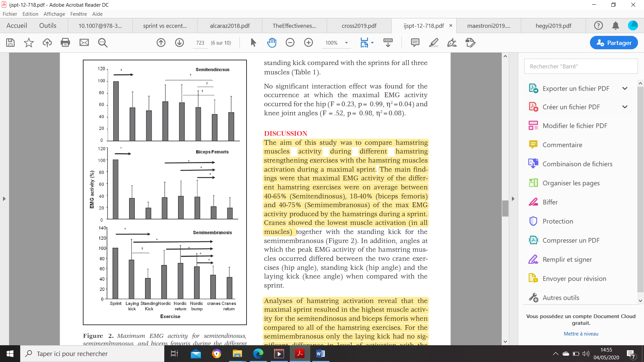The width and height of the screenshot is (644, 362).
Task: Expand Créer un fichier PDF options
Action: (x=625, y=107)
